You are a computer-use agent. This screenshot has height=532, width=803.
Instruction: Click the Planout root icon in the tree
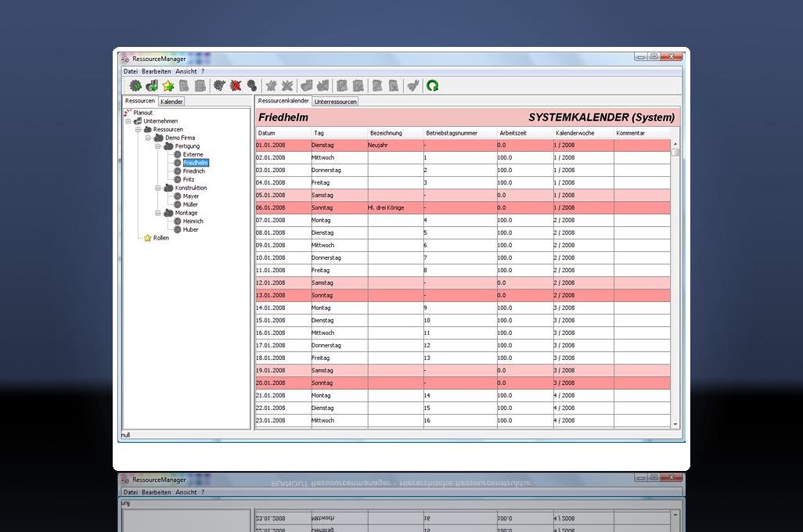(128, 113)
